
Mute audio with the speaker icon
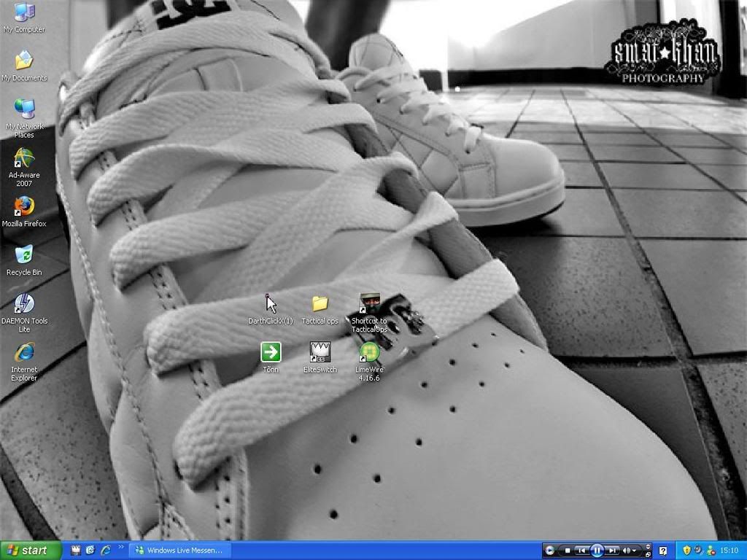point(625,550)
